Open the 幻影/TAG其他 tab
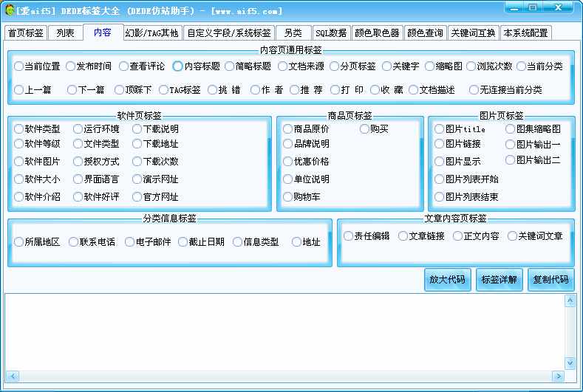This screenshot has width=583, height=392. (x=152, y=33)
